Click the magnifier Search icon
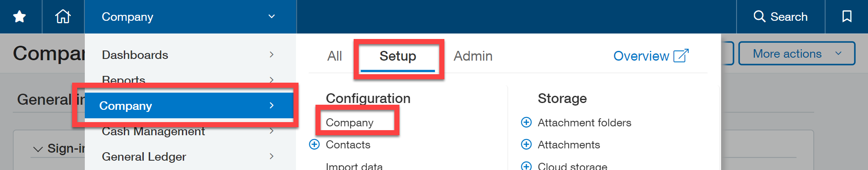 [x=759, y=17]
